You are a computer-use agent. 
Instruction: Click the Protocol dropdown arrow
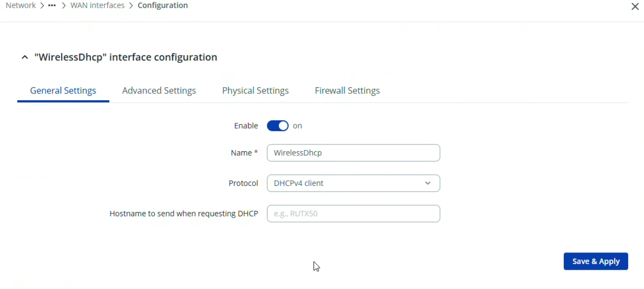428,183
